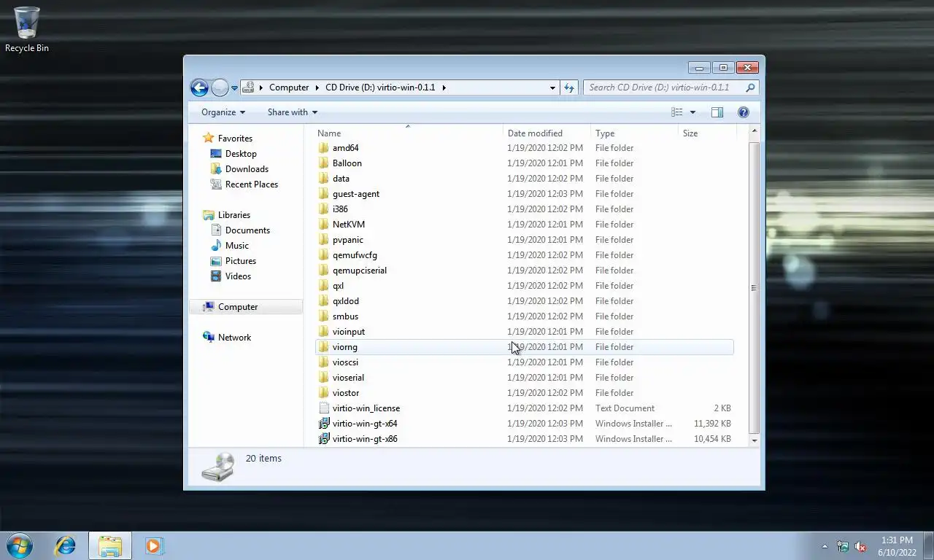Select the qxldod folder icon

[324, 301]
